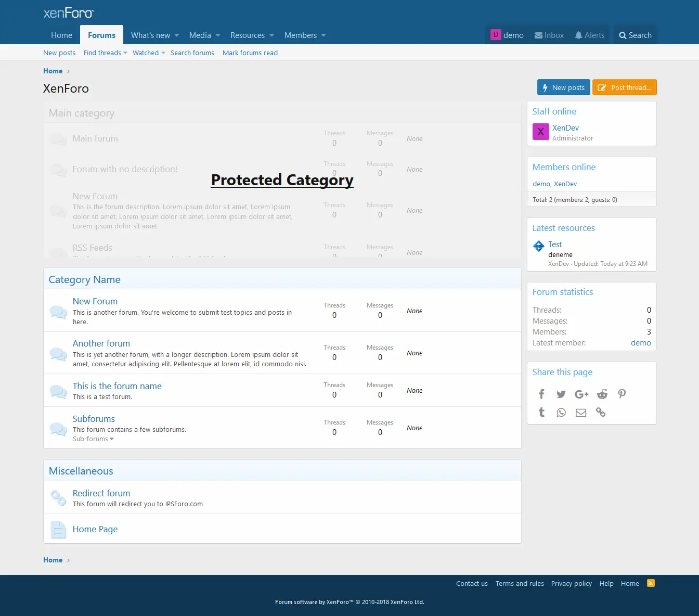
Task: Open Inbox envelope icon
Action: coord(538,35)
